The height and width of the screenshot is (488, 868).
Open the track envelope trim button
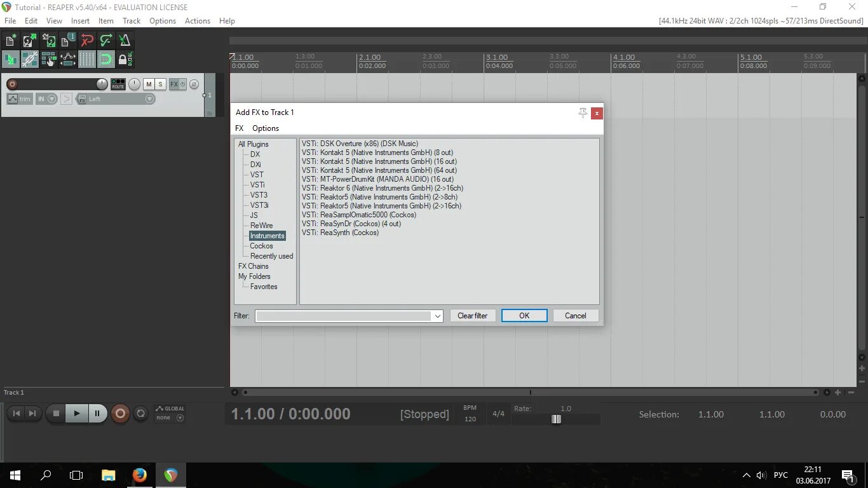coord(19,98)
